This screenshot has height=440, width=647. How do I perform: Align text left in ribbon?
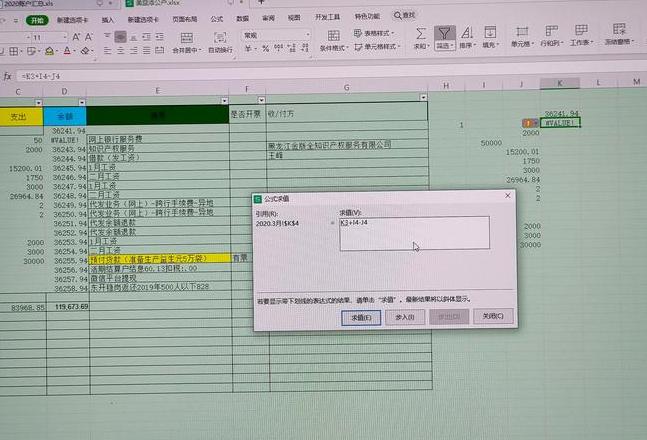point(107,51)
